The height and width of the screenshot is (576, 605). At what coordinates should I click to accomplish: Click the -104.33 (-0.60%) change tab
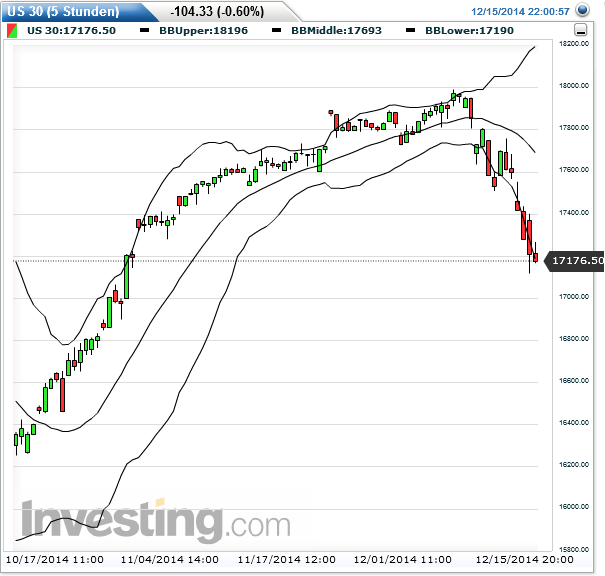coord(217,12)
